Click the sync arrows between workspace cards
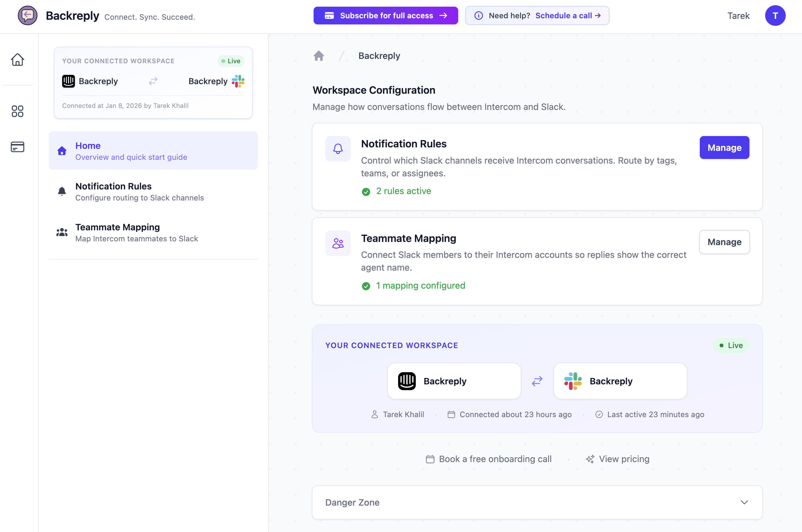This screenshot has width=802, height=532. click(537, 381)
